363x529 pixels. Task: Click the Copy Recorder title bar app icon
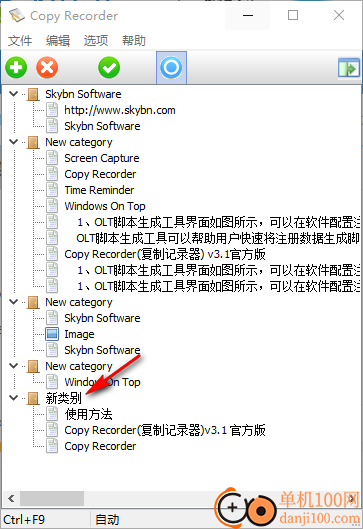17,15
